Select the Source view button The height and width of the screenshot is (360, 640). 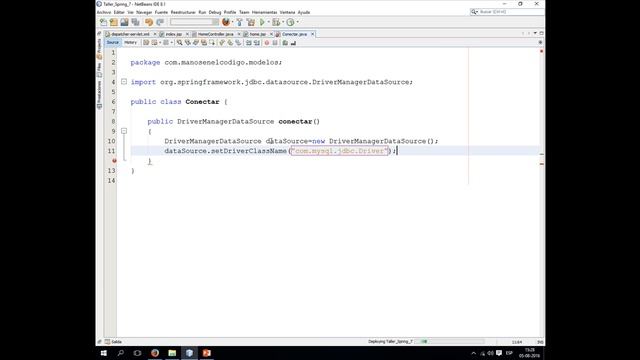113,42
